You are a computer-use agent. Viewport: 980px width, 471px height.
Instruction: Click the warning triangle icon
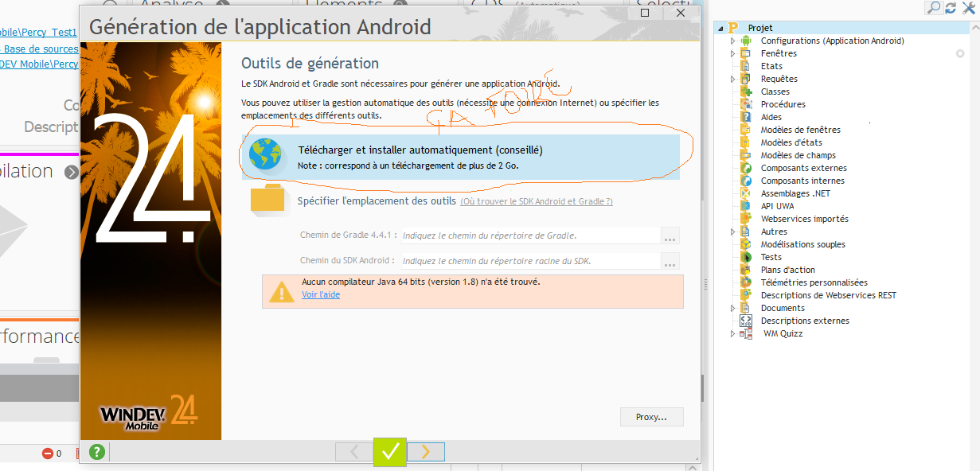click(x=281, y=292)
